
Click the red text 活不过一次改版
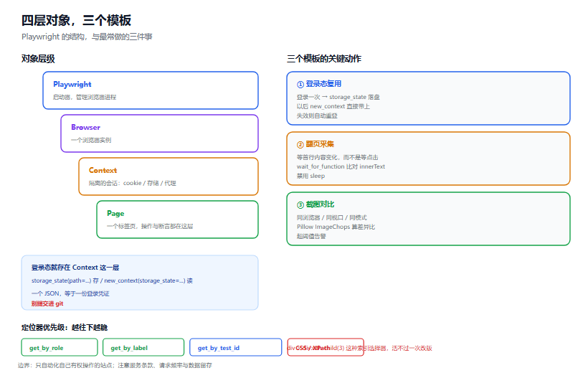click(x=412, y=348)
